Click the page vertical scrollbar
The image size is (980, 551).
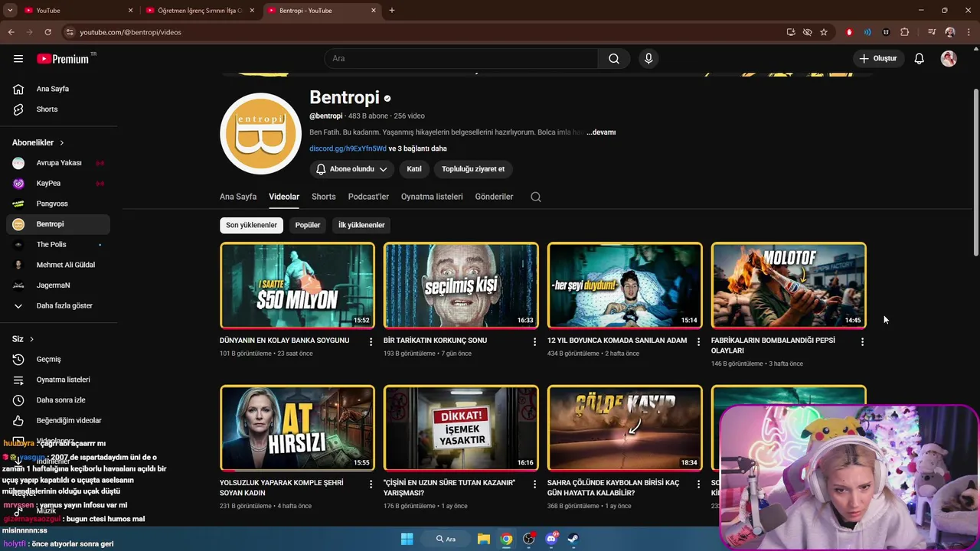click(975, 172)
